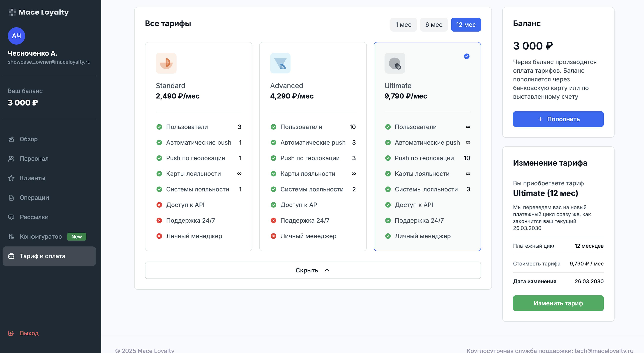Choose the Standard tariff card
The height and width of the screenshot is (353, 644).
[199, 146]
